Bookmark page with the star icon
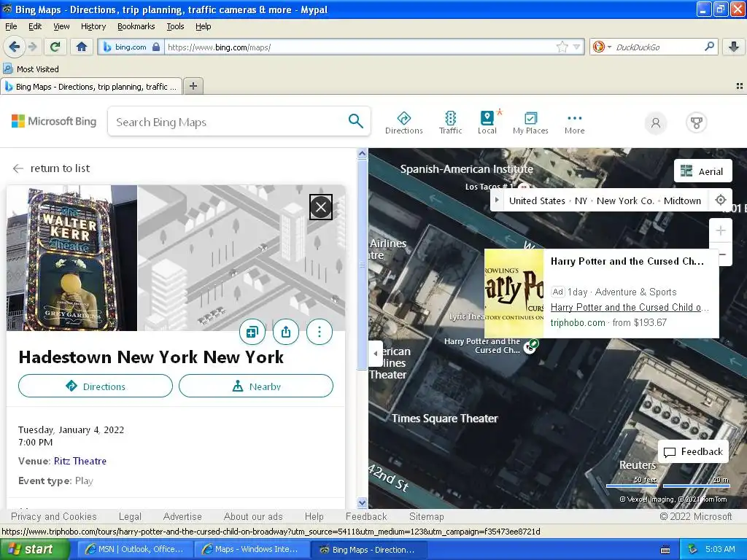747x560 pixels. (x=562, y=47)
